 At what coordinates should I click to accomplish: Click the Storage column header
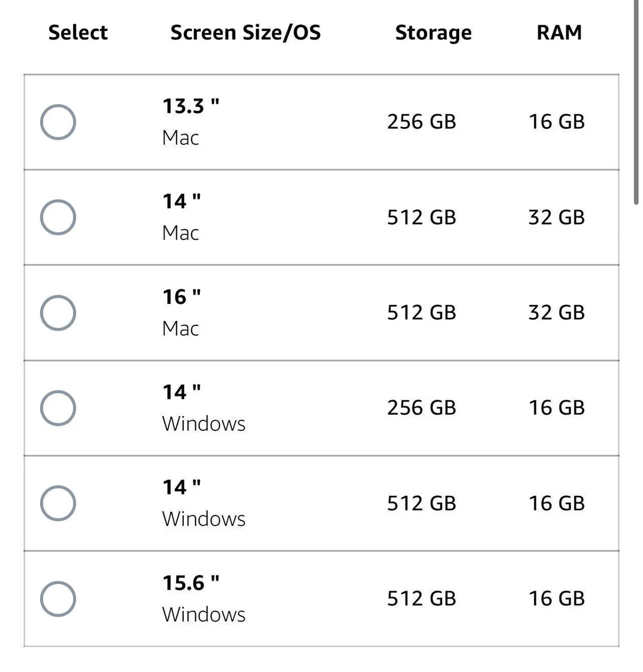[x=433, y=33]
